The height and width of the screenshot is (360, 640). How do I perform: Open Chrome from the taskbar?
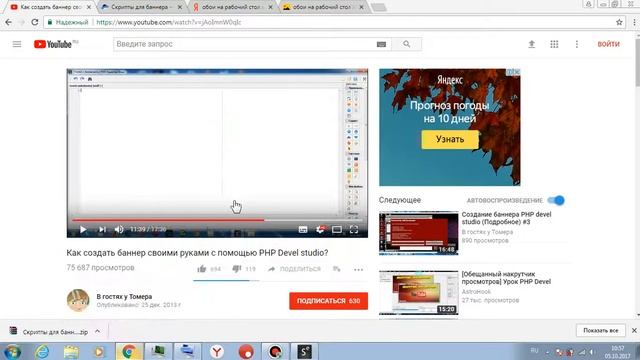click(129, 351)
